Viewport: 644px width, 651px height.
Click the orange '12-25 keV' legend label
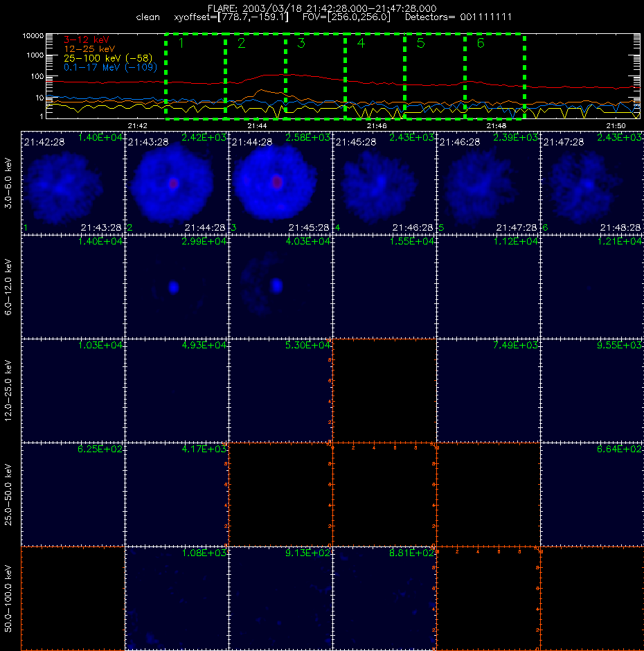[89, 49]
